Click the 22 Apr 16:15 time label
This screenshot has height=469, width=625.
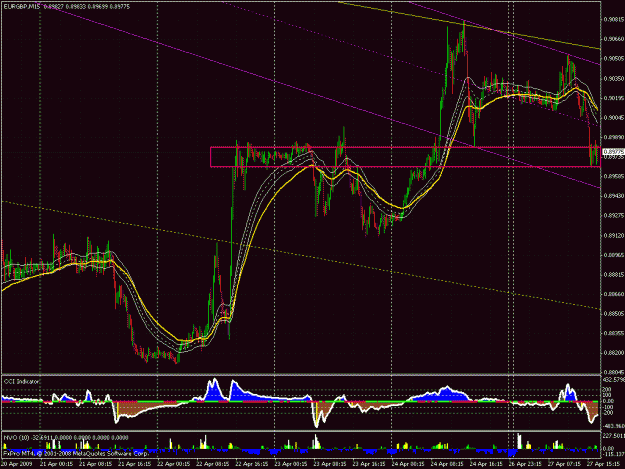click(x=252, y=464)
